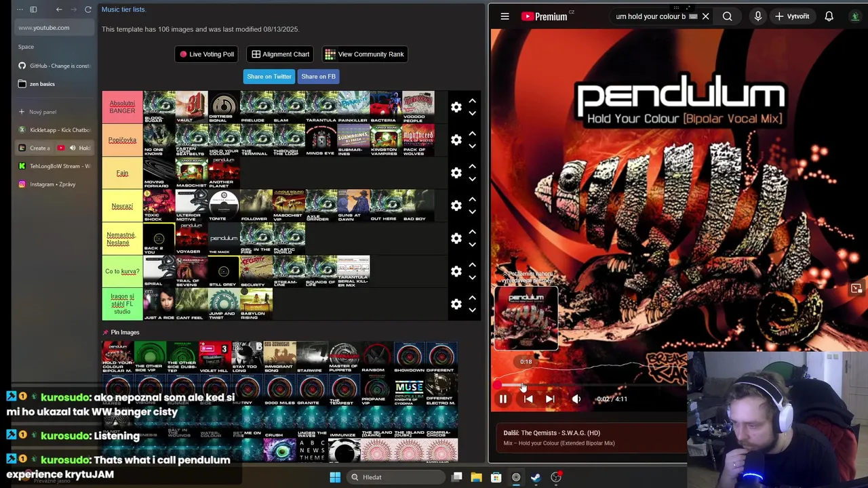Share tier list on FB
Screen dimensions: 868x488
coord(318,77)
